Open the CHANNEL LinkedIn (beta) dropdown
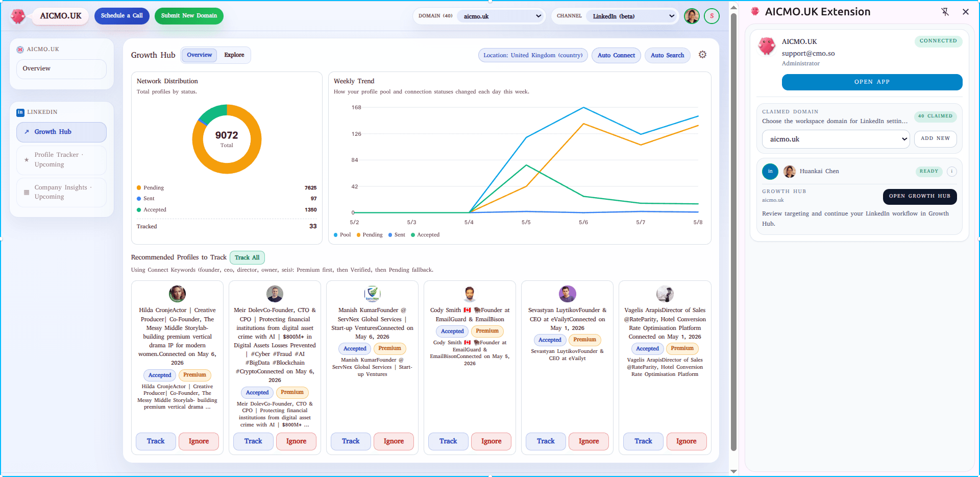 coord(632,16)
